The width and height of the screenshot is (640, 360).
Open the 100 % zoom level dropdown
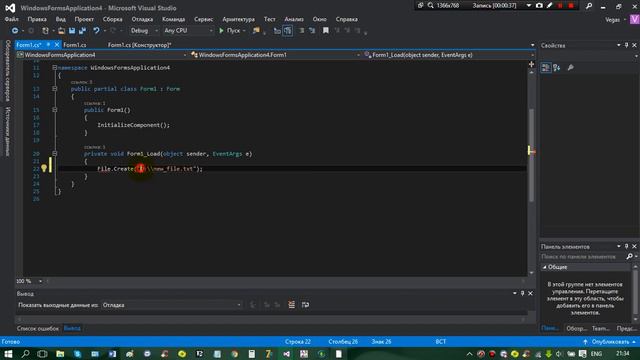pyautogui.click(x=29, y=281)
